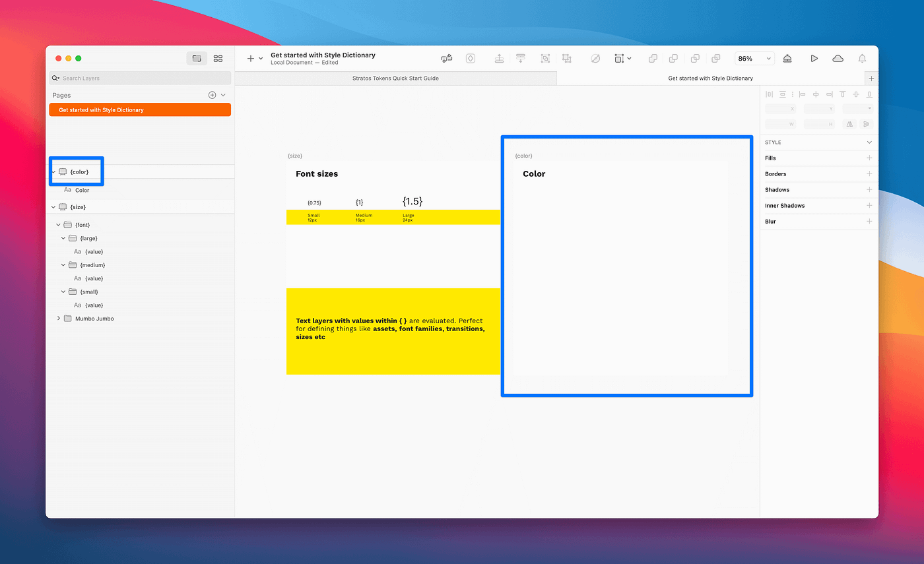Viewport: 924px width, 564px height.
Task: Switch to the Stratos Tokens Quick Start Guide tab
Action: click(396, 78)
